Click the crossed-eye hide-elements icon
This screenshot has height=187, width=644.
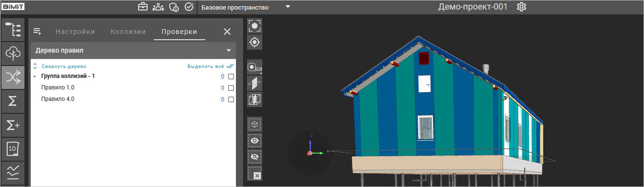pos(255,157)
